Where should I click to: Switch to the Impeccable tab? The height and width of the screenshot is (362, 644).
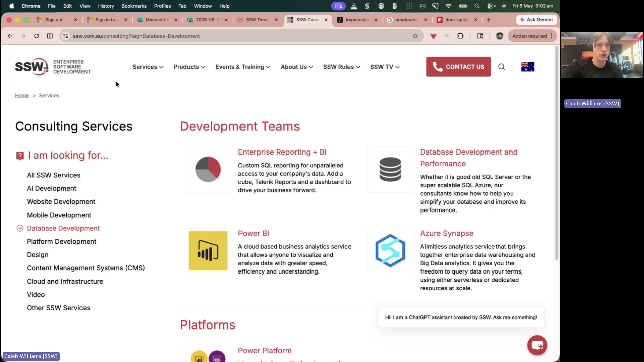(357, 20)
